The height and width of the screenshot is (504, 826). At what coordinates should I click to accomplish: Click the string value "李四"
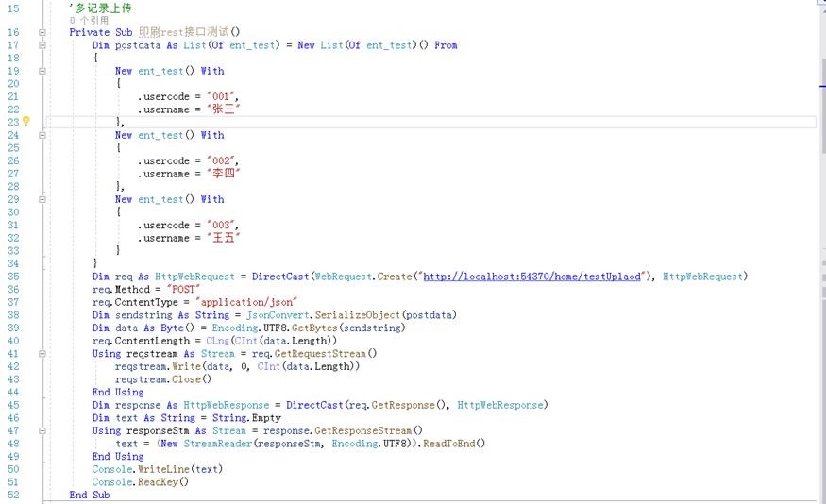[x=224, y=174]
